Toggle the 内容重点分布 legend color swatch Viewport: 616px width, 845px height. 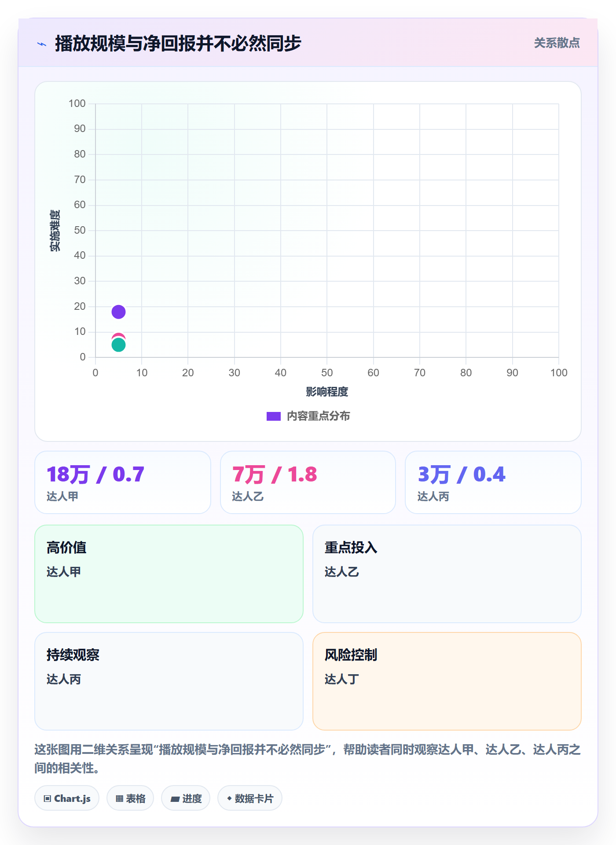(274, 416)
